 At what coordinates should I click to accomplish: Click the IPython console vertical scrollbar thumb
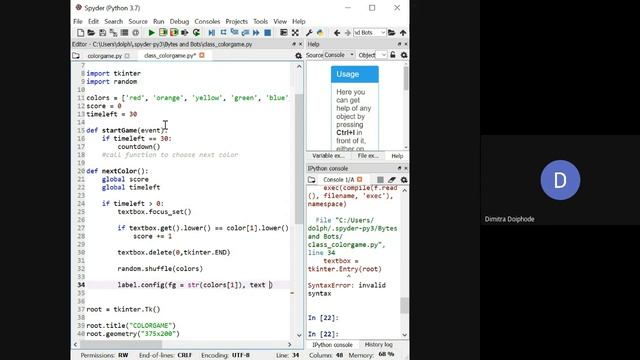404,305
